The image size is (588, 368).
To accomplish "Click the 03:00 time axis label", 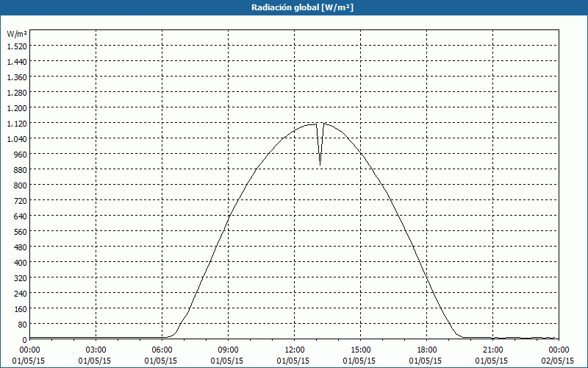I will click(x=96, y=350).
